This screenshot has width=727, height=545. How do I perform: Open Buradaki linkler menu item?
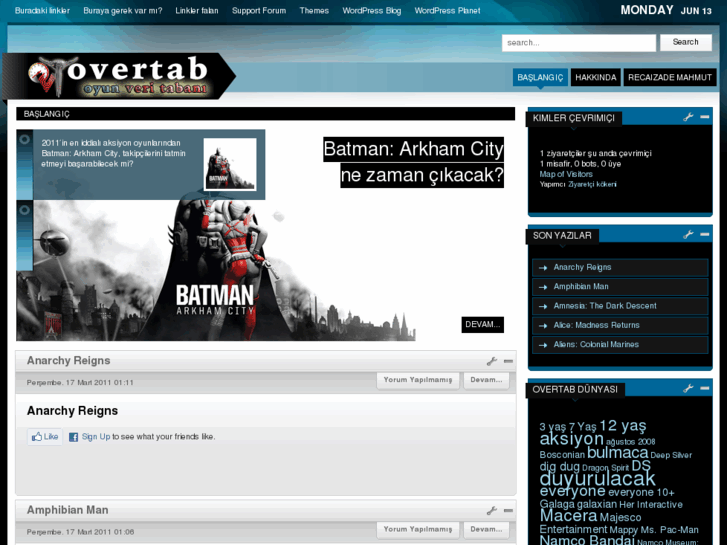click(42, 11)
